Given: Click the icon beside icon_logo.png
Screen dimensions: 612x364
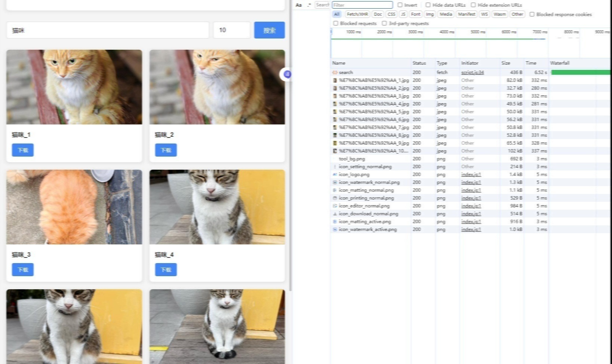Looking at the screenshot, I should pos(335,175).
